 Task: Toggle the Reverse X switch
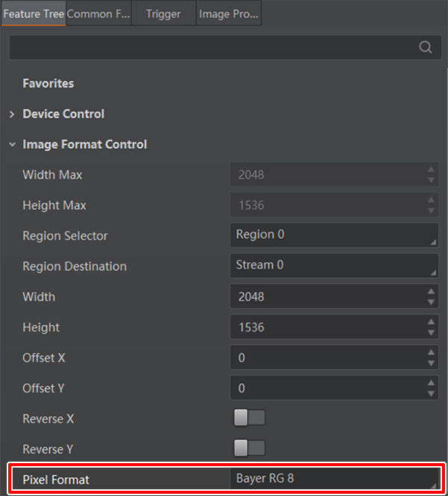(x=249, y=418)
